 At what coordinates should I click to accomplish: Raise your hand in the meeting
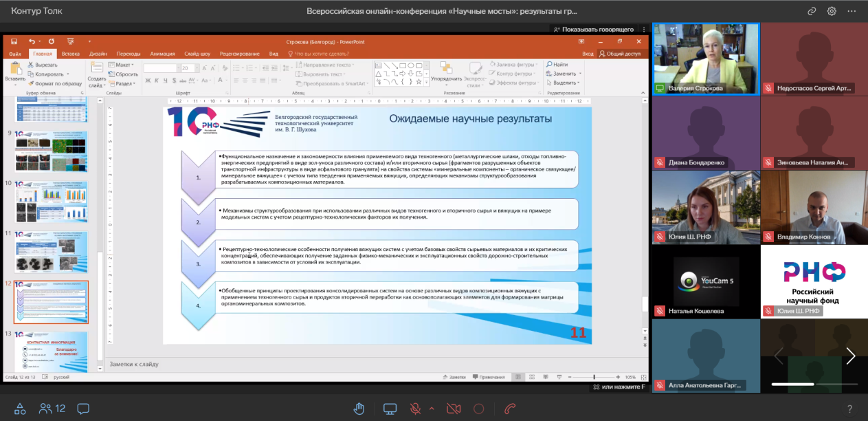tap(359, 409)
